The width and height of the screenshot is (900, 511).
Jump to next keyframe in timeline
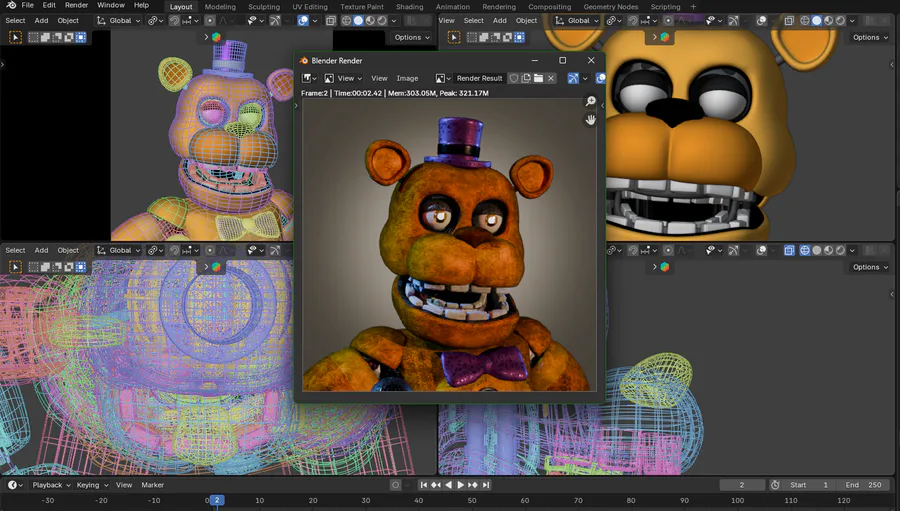[473, 485]
